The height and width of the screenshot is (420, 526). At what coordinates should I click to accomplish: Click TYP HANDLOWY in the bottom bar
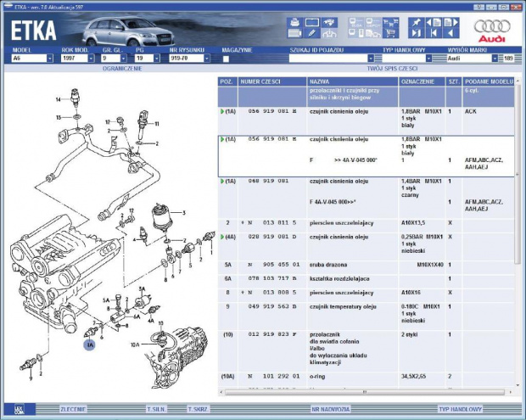(x=460, y=409)
